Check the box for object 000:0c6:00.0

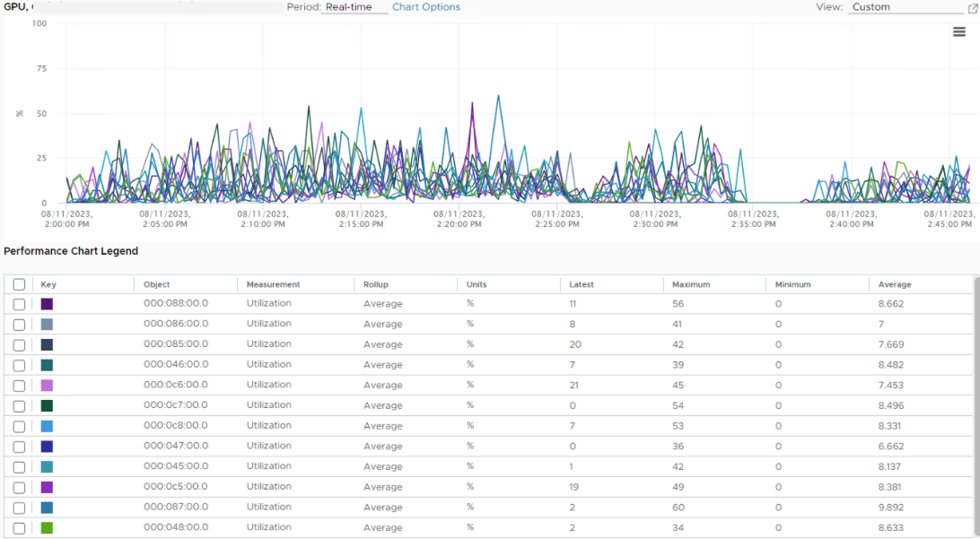coord(20,386)
